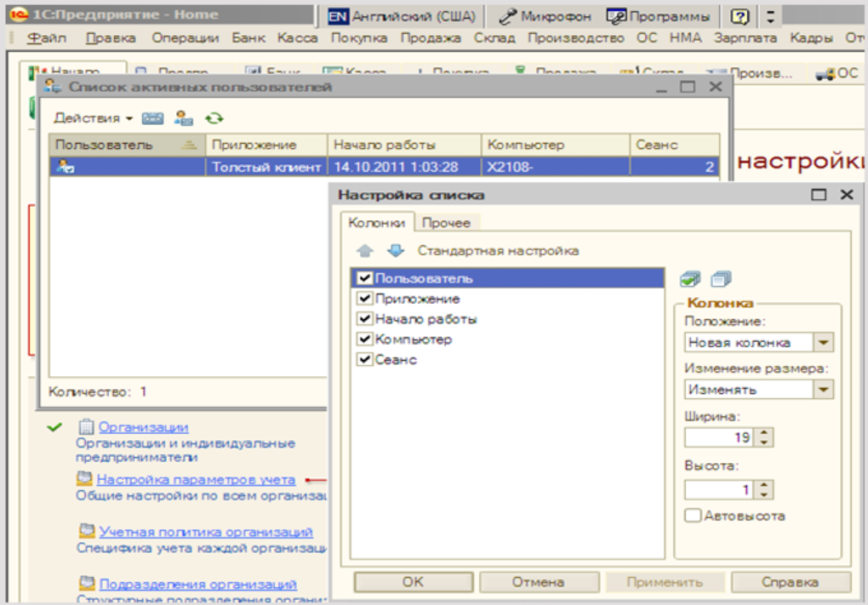
Task: Click the ОС truck icon tab
Action: [x=837, y=73]
